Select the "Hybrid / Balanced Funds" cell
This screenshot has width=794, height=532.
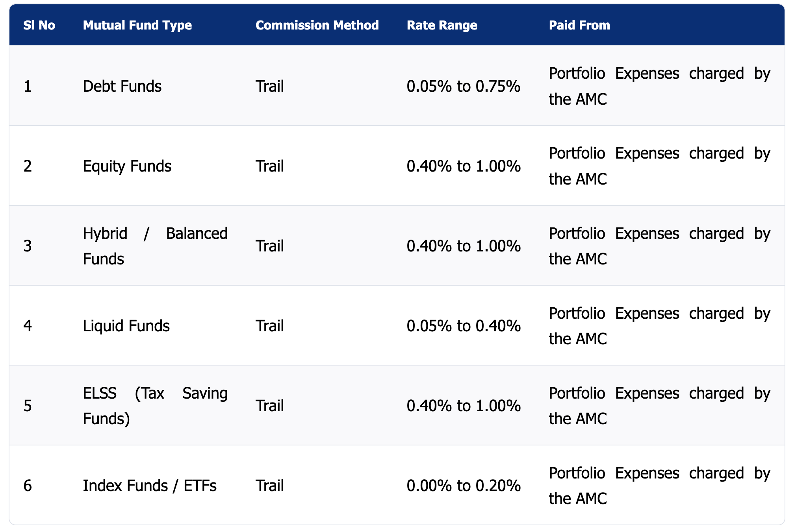(x=155, y=246)
